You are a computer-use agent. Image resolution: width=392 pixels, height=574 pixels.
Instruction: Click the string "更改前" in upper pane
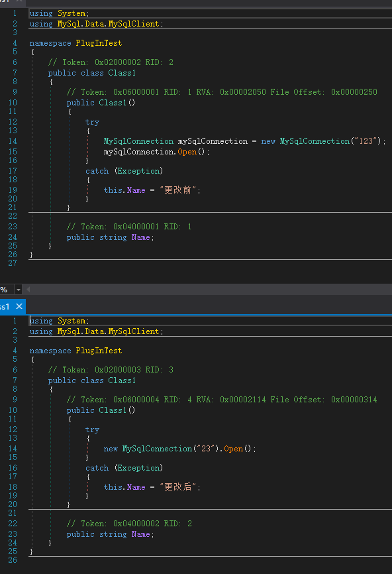(x=177, y=190)
